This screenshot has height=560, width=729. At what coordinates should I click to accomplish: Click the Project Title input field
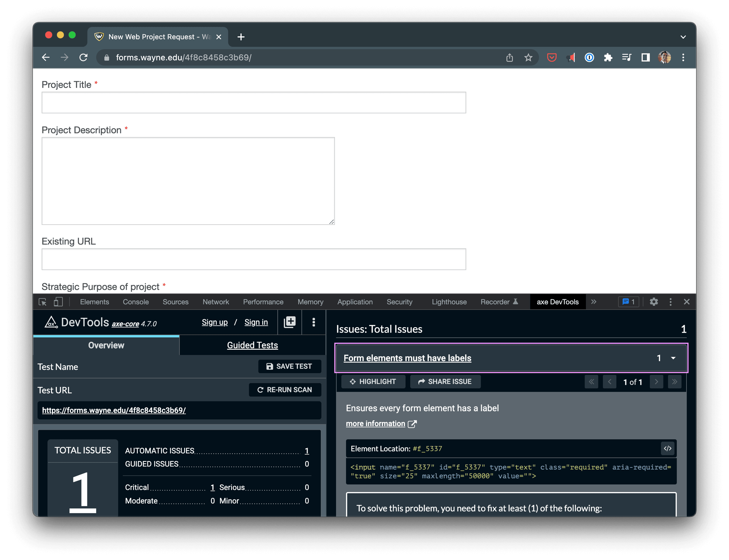click(x=253, y=102)
